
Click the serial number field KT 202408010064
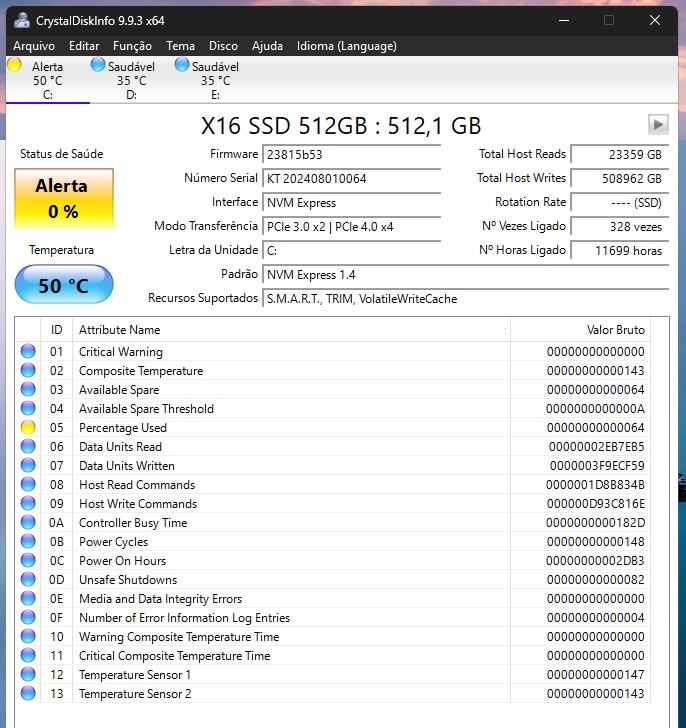pos(351,178)
